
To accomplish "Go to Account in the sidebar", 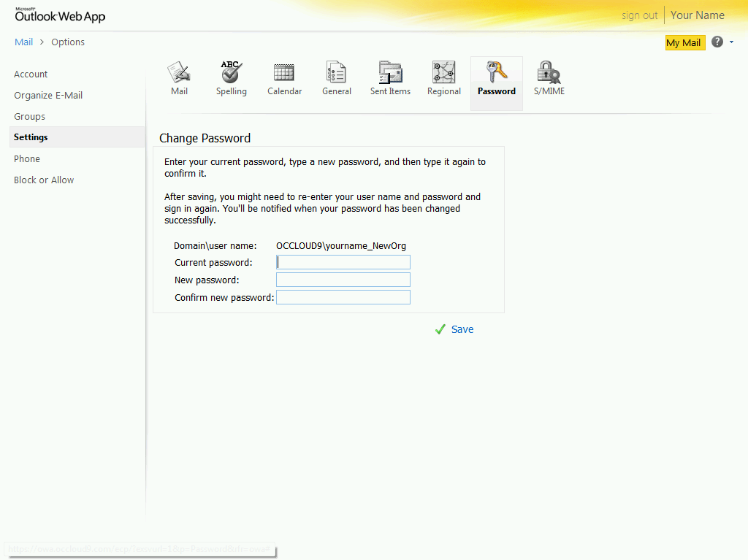I will click(31, 74).
